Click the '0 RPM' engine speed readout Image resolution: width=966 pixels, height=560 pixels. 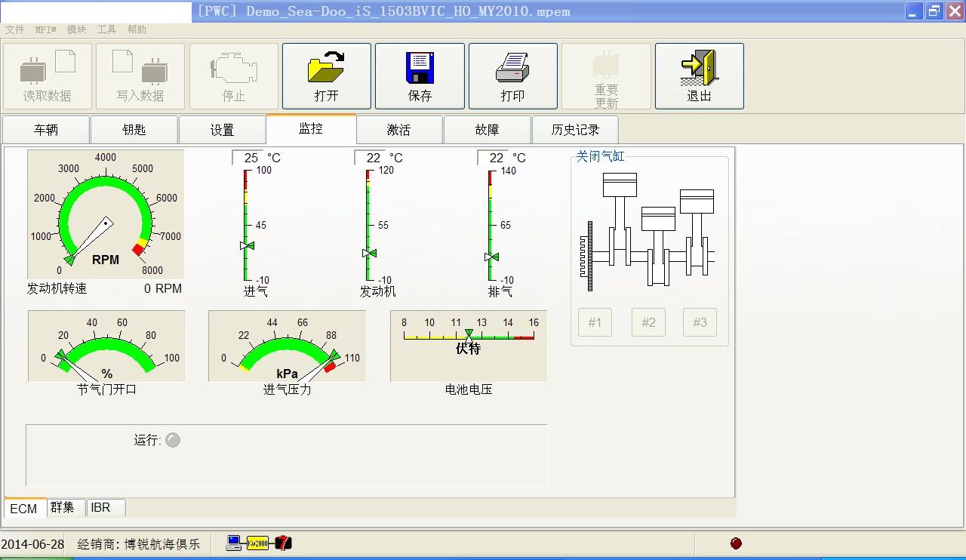click(163, 288)
